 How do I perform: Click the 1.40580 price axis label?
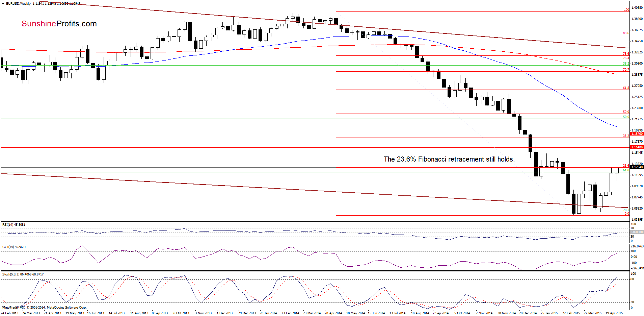[x=637, y=7]
